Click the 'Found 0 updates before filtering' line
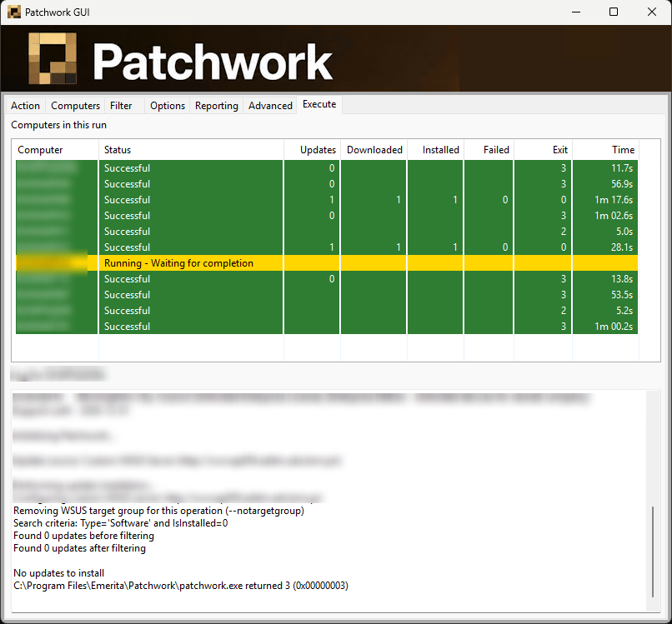Screen dimensions: 672x624 pos(83,536)
